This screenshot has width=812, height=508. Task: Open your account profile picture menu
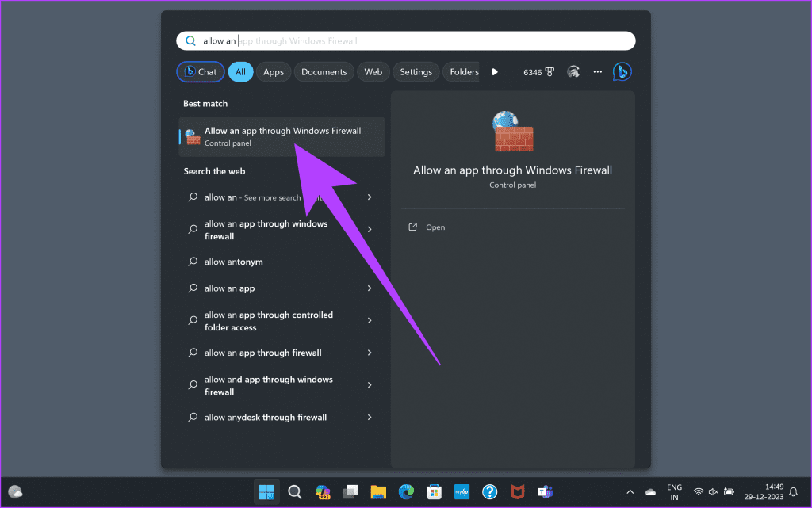pos(573,71)
